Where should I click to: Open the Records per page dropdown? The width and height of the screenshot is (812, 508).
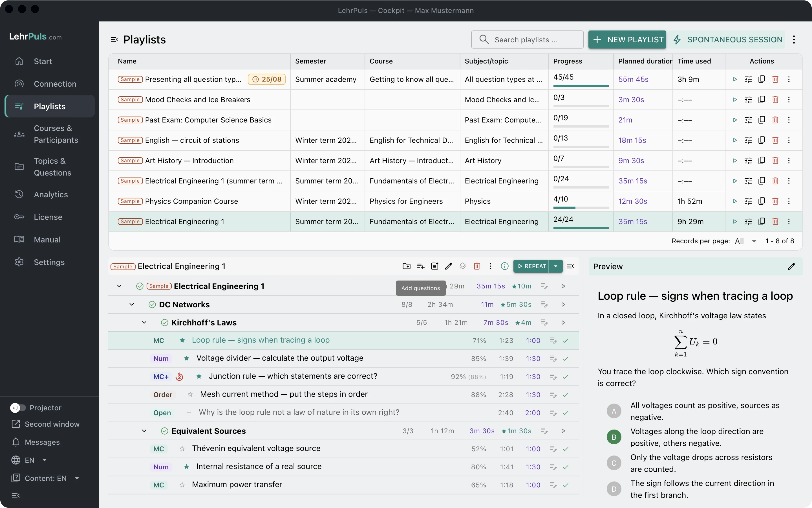(745, 241)
